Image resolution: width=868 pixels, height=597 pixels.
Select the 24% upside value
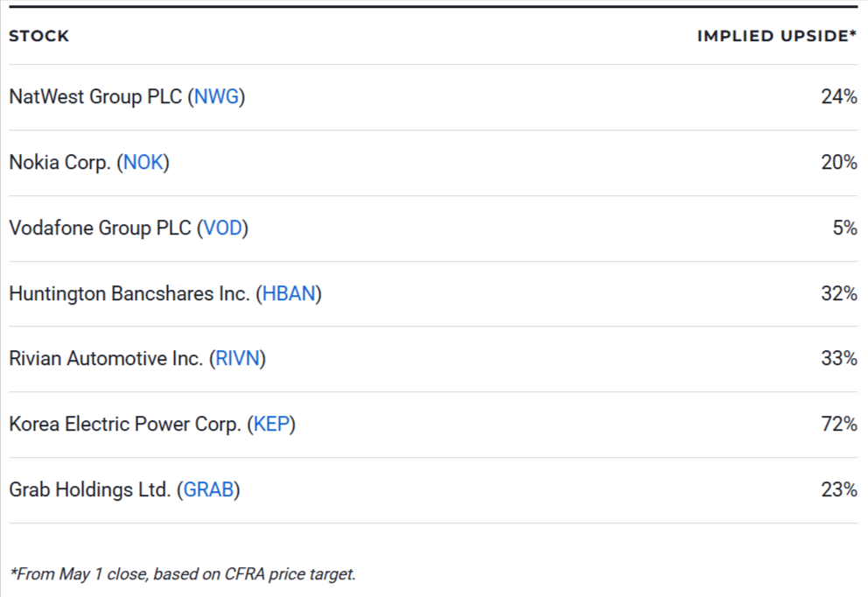839,96
